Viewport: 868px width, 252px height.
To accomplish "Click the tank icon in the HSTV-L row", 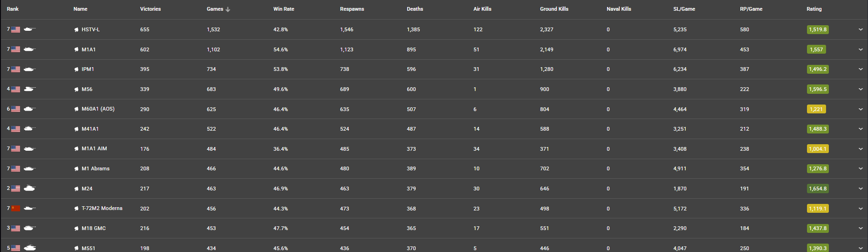I will (29, 29).
